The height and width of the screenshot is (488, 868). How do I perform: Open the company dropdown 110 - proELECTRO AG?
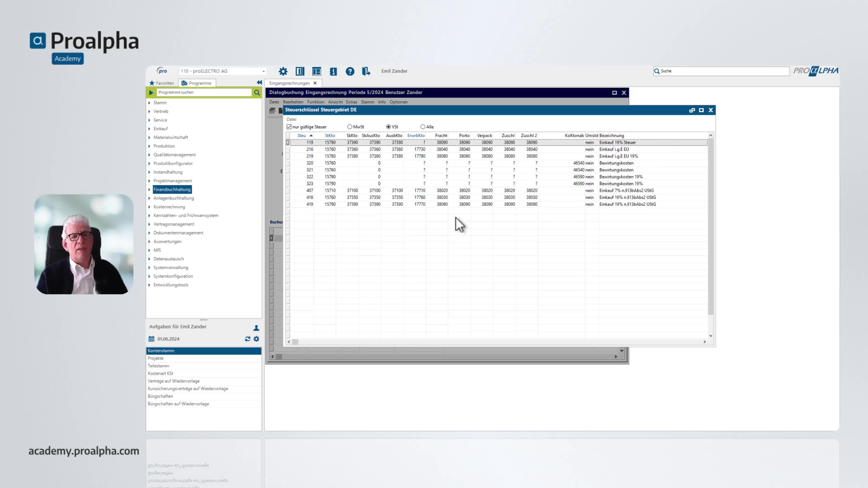pos(222,71)
